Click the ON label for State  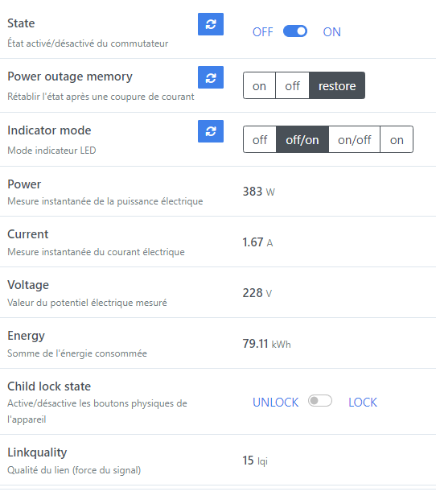click(x=331, y=32)
